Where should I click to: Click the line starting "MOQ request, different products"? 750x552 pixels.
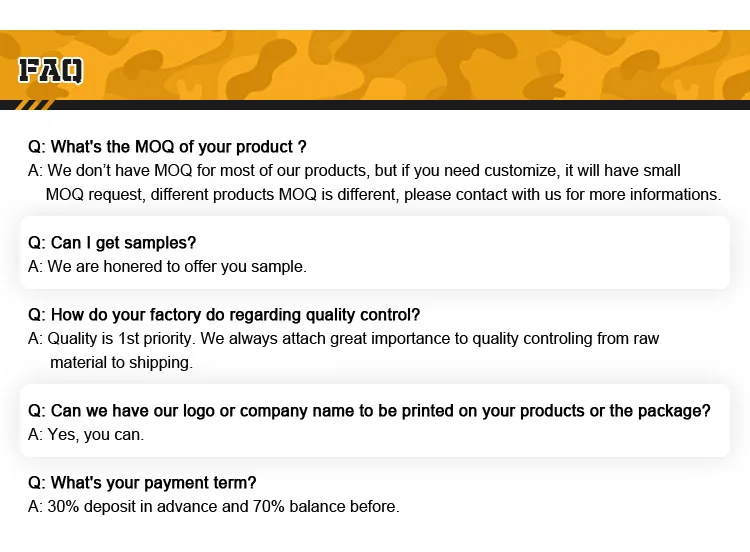point(383,194)
